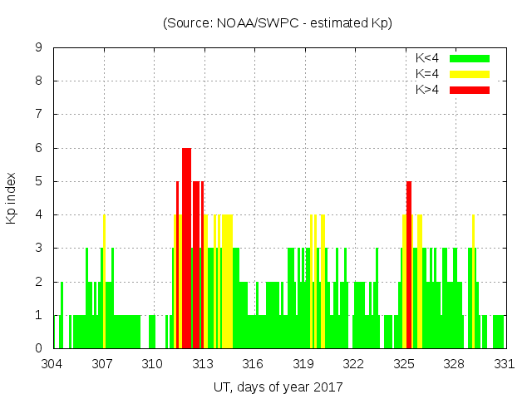
Task: Click the 'UT, days of year 2017' axis label
Action: (278, 387)
